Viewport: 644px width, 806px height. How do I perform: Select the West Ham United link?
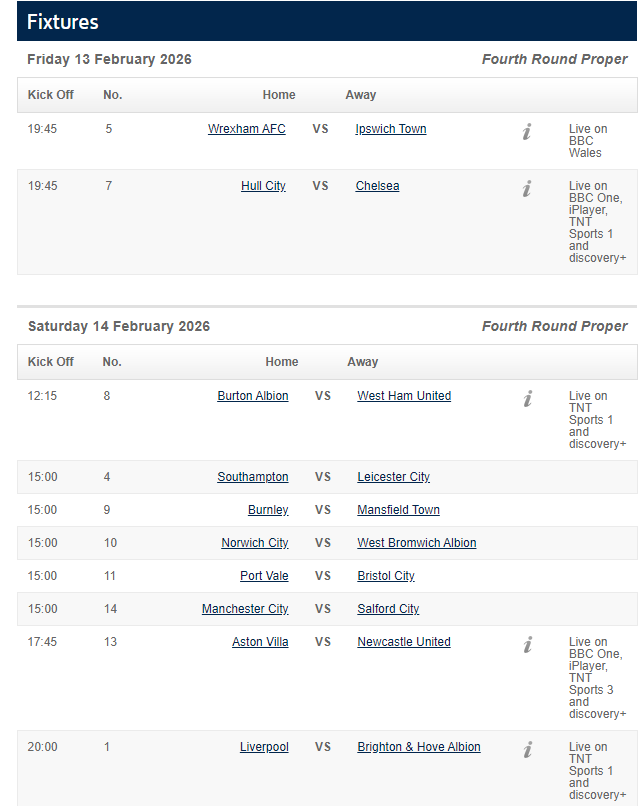point(404,396)
